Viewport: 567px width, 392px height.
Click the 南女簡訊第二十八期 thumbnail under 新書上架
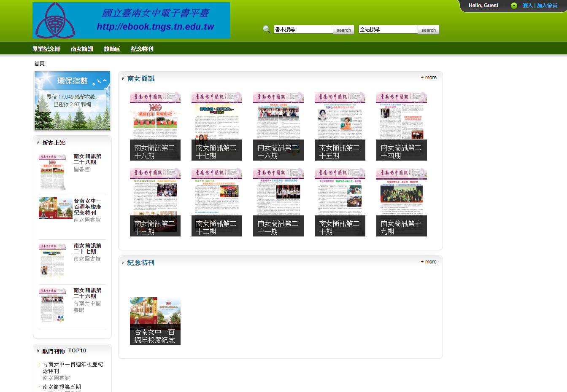[53, 172]
